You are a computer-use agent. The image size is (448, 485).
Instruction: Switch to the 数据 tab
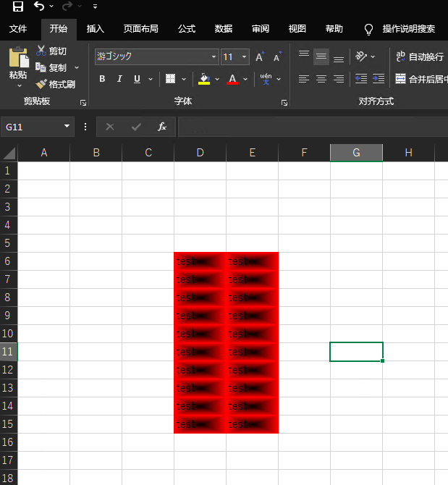223,29
